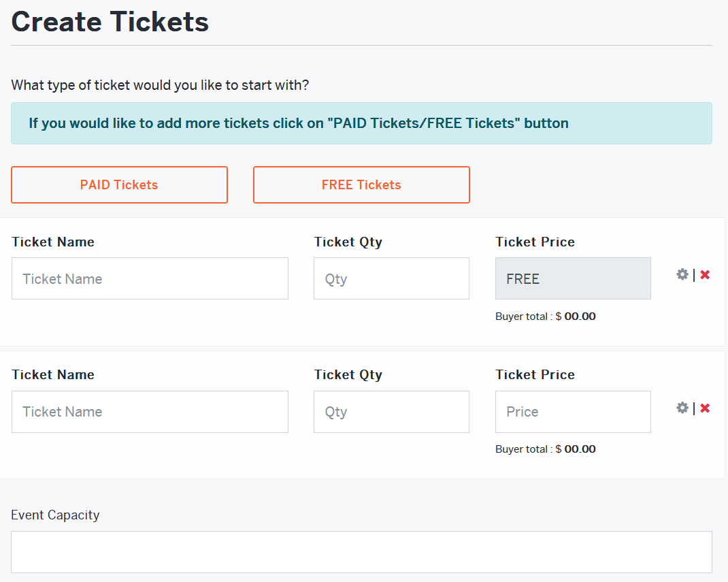This screenshot has width=728, height=582.
Task: Click the Create Tickets page heading
Action: click(x=110, y=22)
